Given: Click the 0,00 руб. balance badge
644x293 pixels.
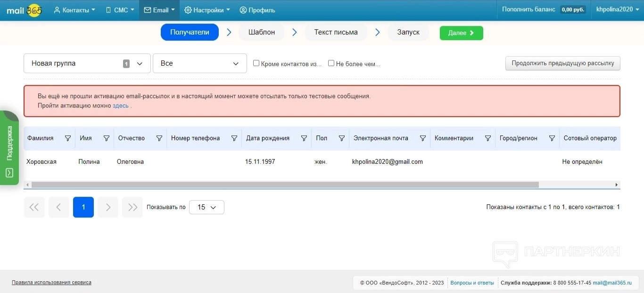Looking at the screenshot, I should [573, 9].
